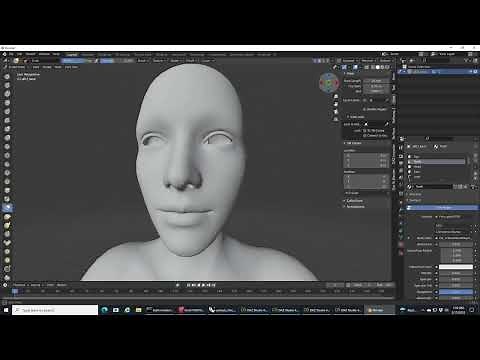Screen dimensions: 480x360
Task: Switch to the Sculpting workspace tab
Action: click(x=104, y=54)
